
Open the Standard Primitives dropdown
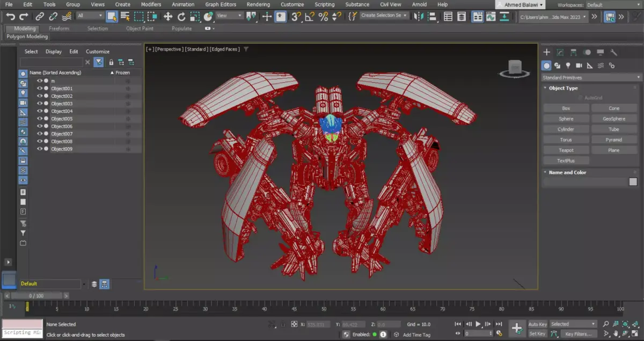pyautogui.click(x=591, y=77)
